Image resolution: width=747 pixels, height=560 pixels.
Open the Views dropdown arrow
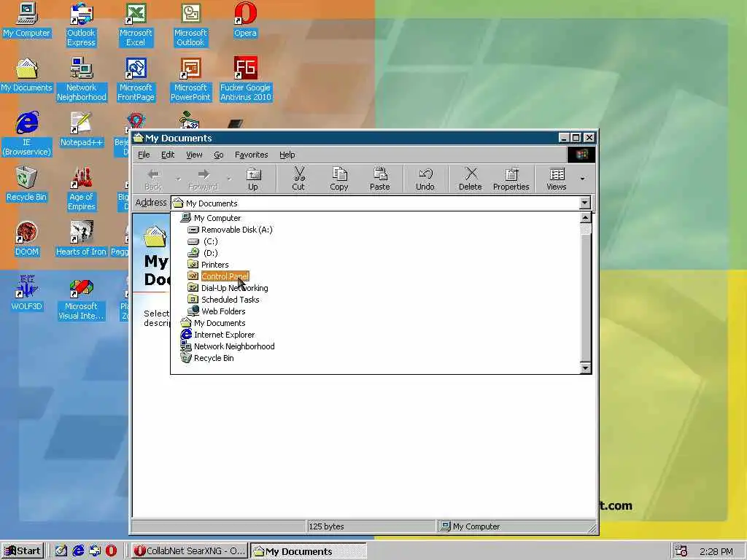coord(582,179)
